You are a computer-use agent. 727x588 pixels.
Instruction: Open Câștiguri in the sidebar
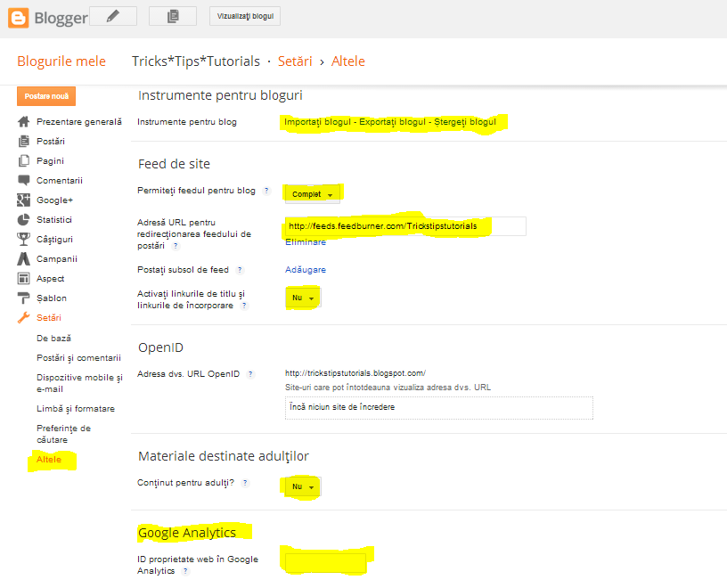(x=54, y=240)
